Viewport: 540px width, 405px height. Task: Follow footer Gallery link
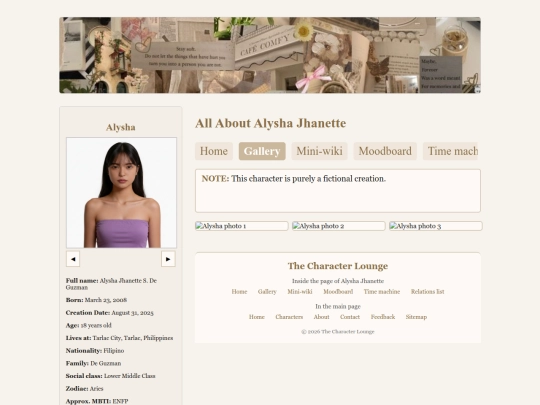point(267,292)
